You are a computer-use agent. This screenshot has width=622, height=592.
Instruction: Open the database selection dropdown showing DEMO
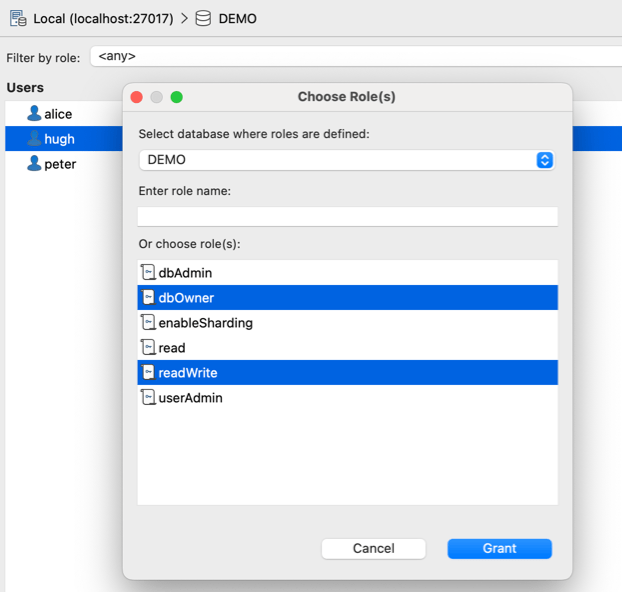tap(346, 160)
